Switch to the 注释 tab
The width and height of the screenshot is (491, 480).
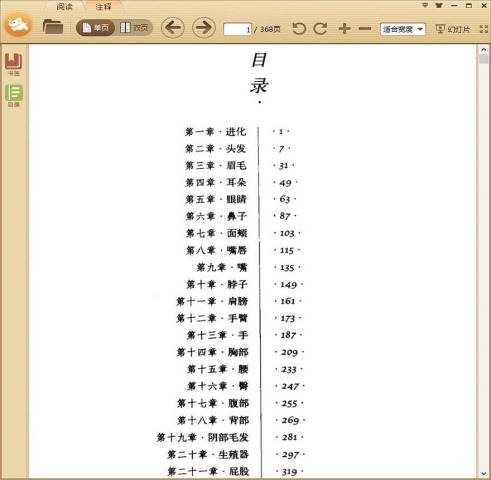(x=103, y=6)
